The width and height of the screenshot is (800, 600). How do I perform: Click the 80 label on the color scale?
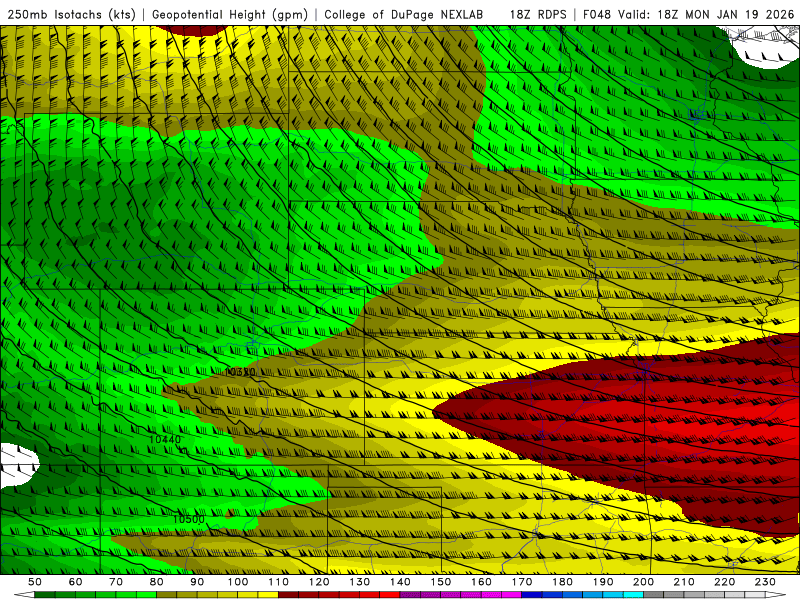point(157,582)
